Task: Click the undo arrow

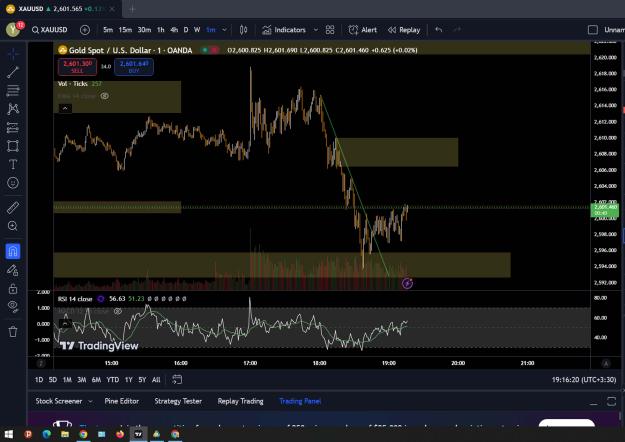Action: 439,29
